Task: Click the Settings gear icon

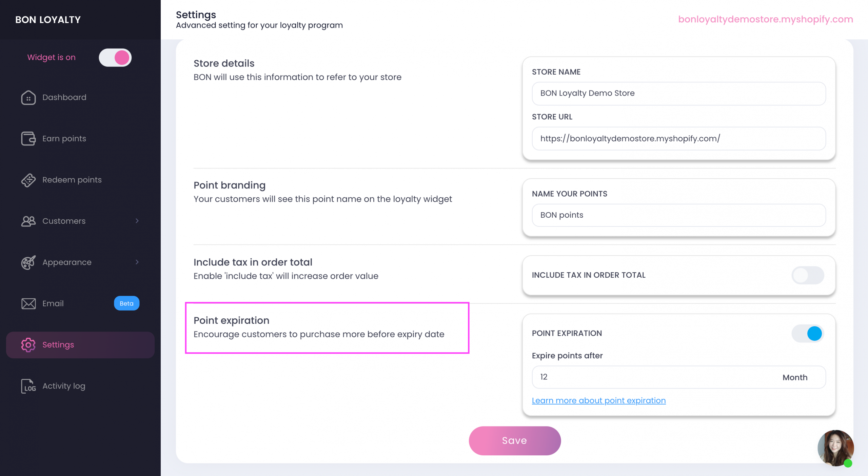Action: point(28,345)
